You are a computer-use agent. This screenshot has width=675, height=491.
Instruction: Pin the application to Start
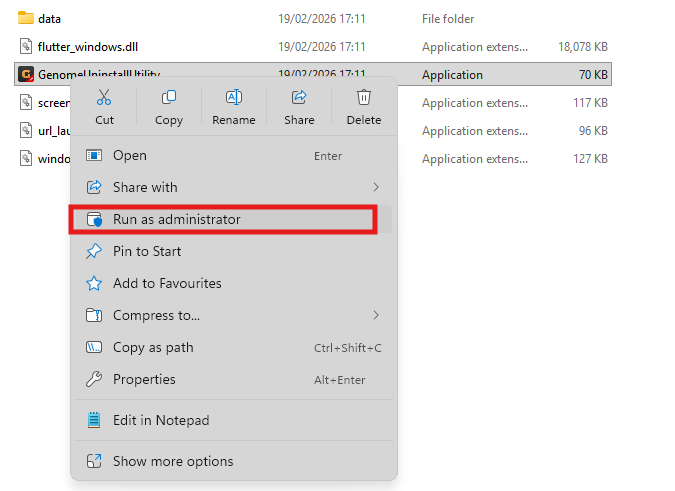tap(147, 251)
